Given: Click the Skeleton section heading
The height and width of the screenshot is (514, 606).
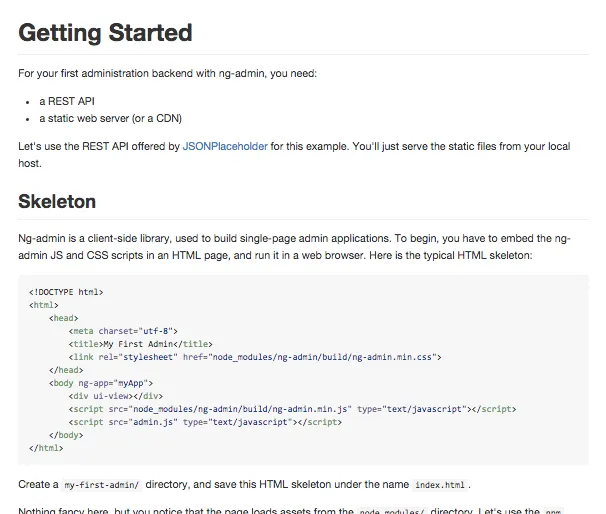Looking at the screenshot, I should click(x=57, y=201).
